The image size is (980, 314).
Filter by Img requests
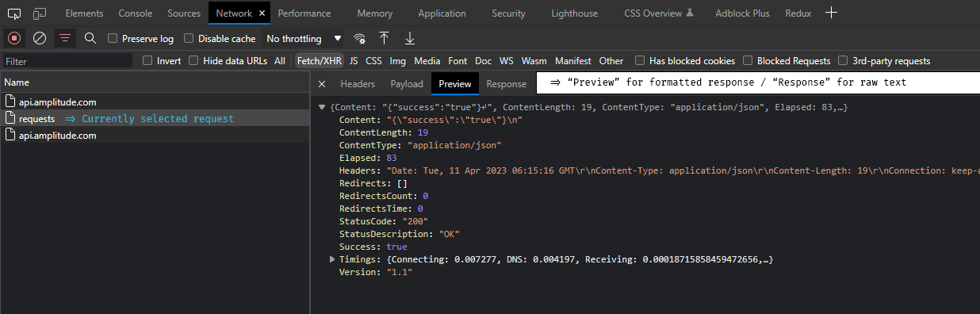pyautogui.click(x=398, y=61)
